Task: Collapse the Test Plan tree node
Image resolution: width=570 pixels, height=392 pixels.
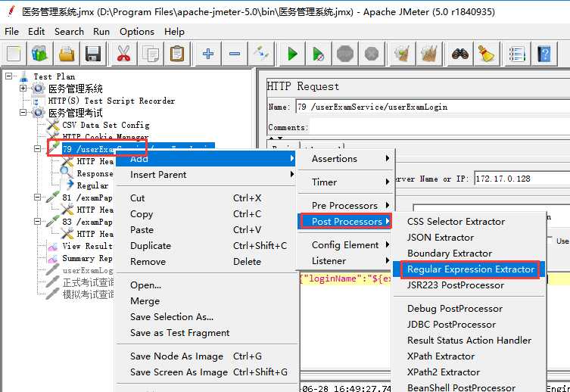Action: tap(8, 76)
